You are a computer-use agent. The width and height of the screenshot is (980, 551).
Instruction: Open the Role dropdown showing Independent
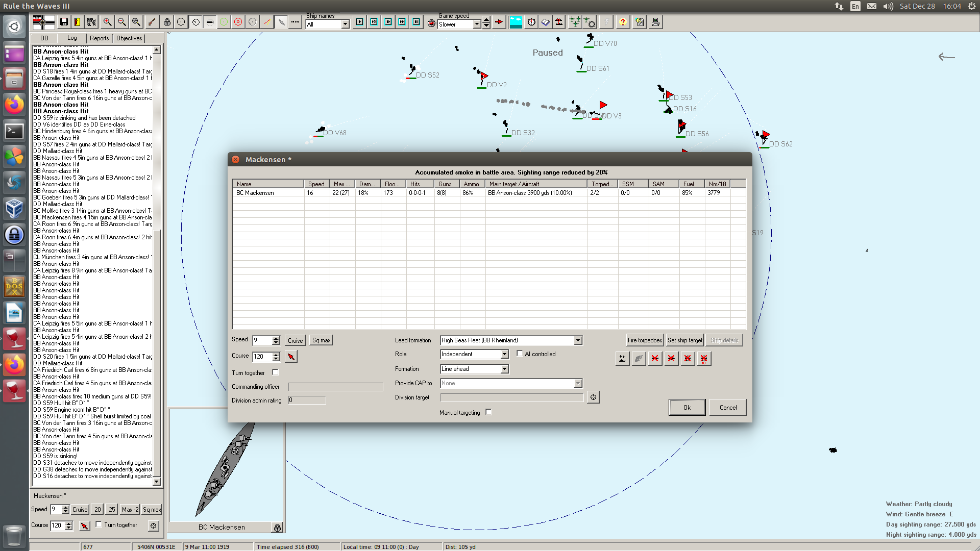click(x=504, y=354)
